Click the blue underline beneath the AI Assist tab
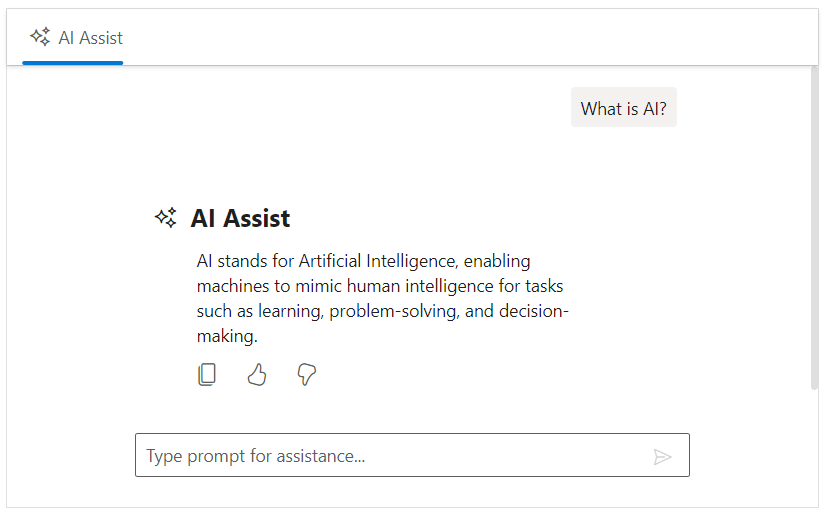This screenshot has height=513, width=826. click(x=72, y=63)
